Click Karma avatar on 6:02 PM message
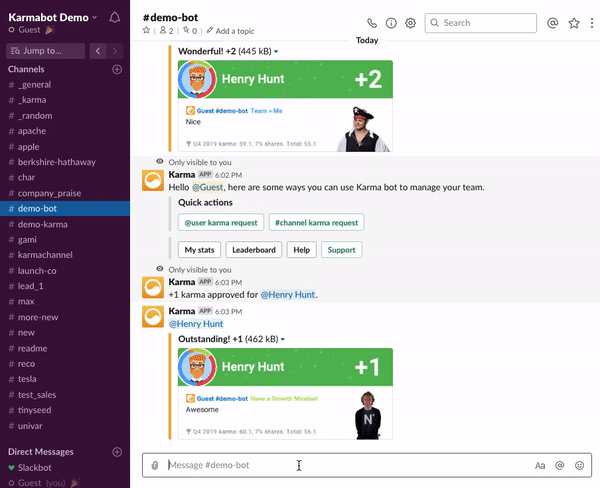Viewport: 600px width, 488px height. coord(153,180)
